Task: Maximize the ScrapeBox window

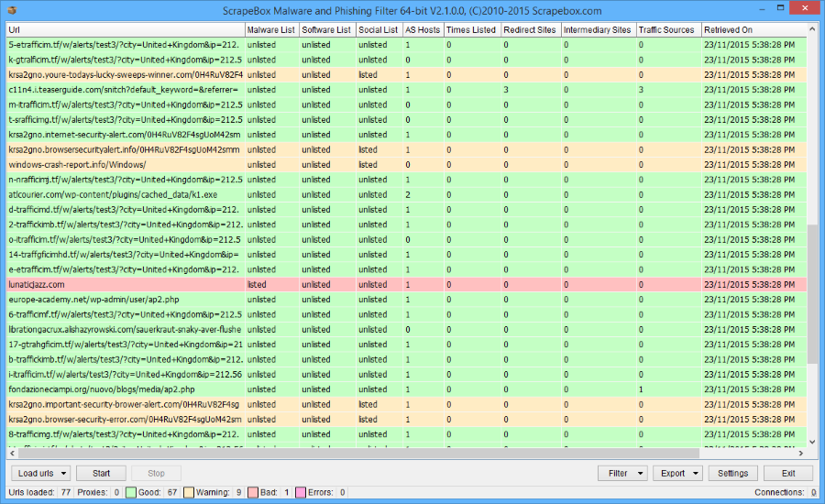Action: [x=780, y=8]
